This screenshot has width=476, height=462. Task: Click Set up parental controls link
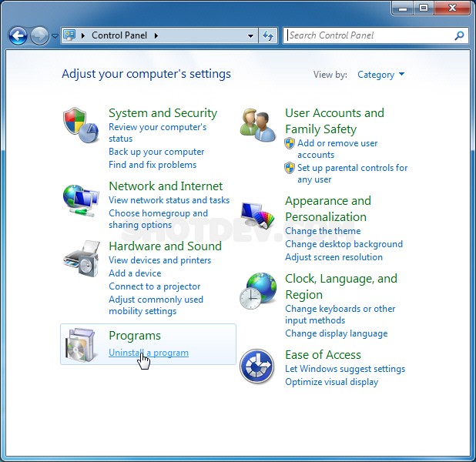point(352,173)
